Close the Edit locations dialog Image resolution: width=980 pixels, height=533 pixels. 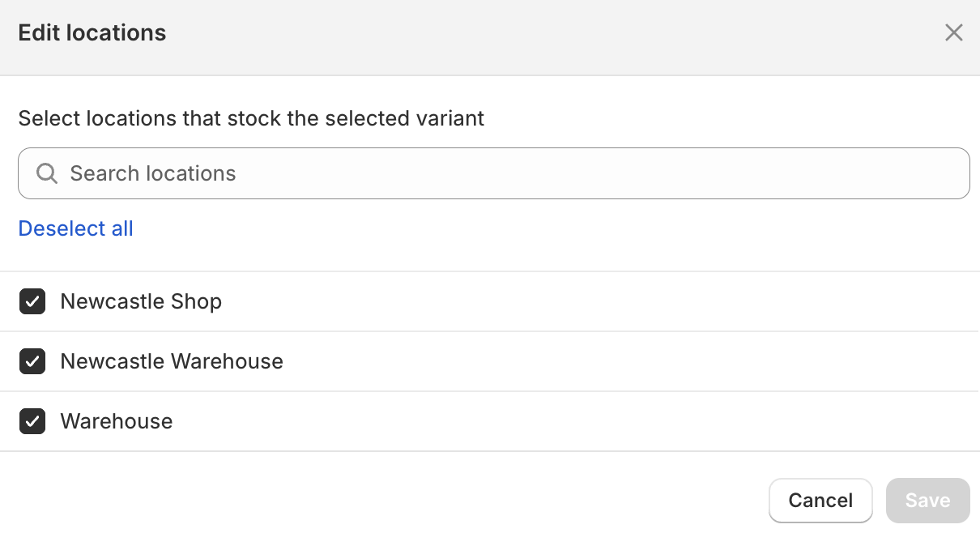pos(953,32)
